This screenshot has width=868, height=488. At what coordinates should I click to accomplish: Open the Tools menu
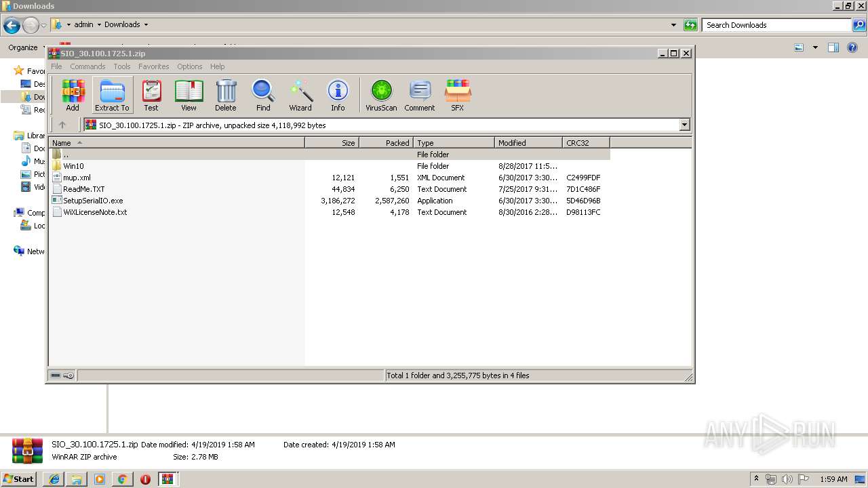[x=122, y=66]
